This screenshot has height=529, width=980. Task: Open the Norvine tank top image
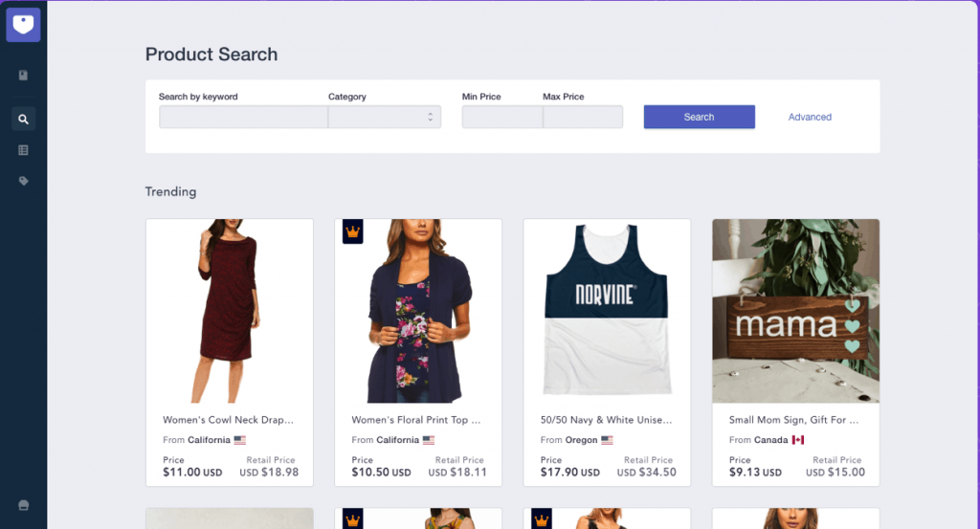pos(607,311)
